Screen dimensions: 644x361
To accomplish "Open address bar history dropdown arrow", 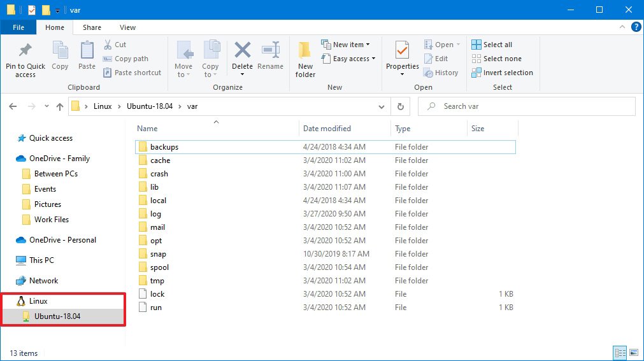I will click(382, 106).
